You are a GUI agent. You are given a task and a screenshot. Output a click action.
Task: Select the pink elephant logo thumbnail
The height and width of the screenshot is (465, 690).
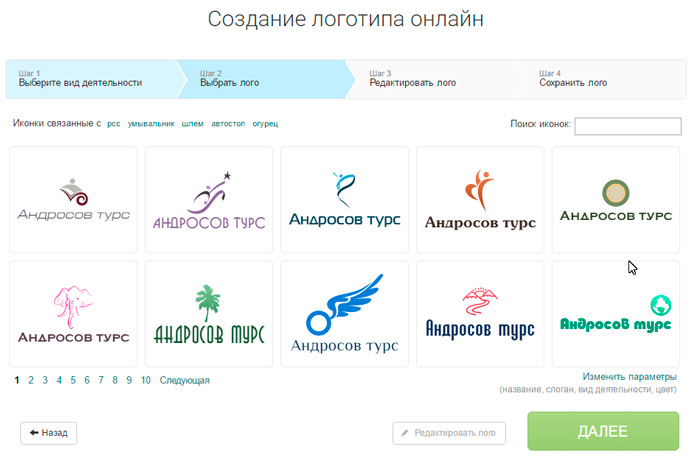73,314
